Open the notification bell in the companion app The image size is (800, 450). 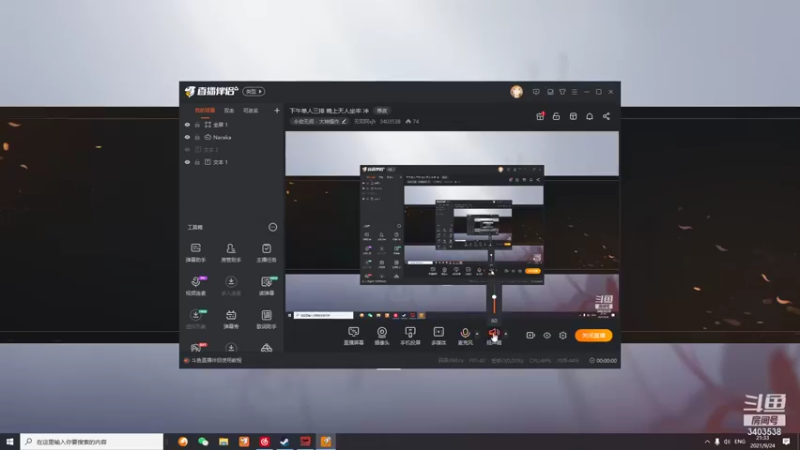point(589,116)
